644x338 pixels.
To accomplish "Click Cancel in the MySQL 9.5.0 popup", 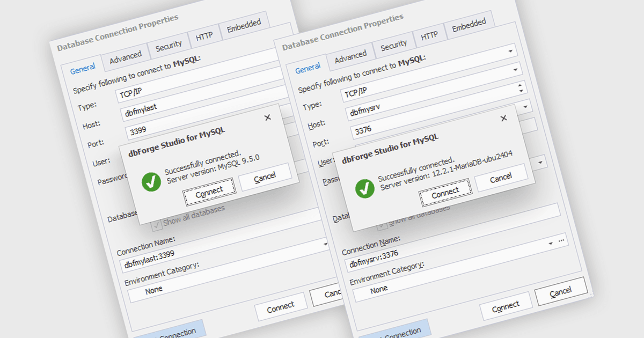I will tap(265, 176).
